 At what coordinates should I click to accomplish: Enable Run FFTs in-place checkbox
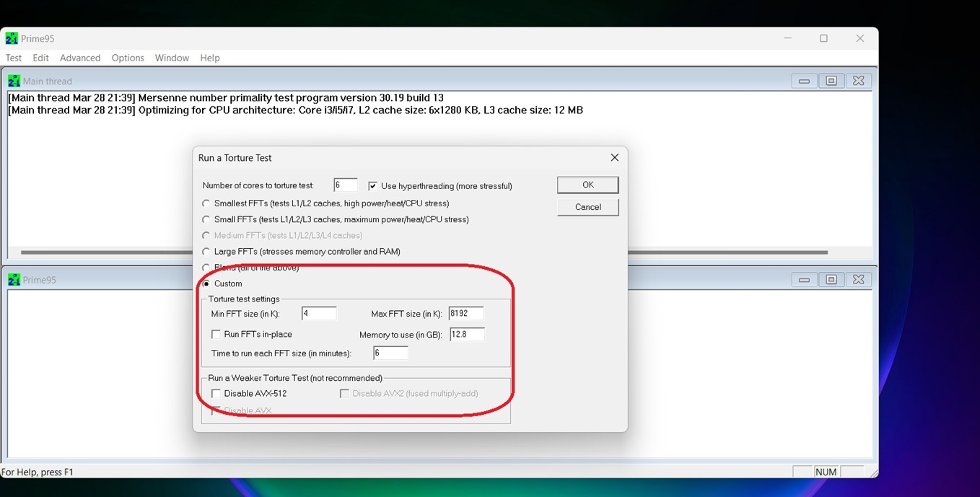point(216,334)
